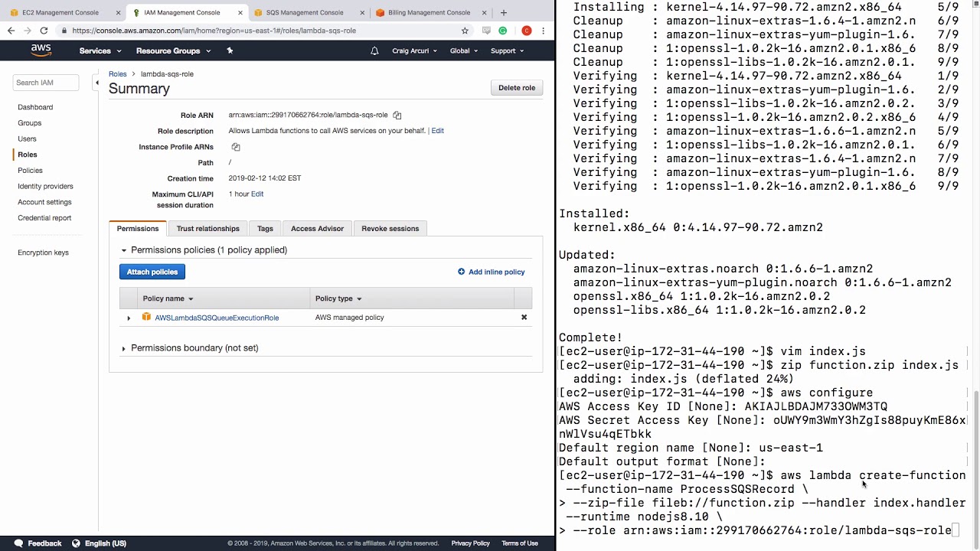Click the site lock icon in address bar
The height and width of the screenshot is (551, 980).
click(64, 31)
